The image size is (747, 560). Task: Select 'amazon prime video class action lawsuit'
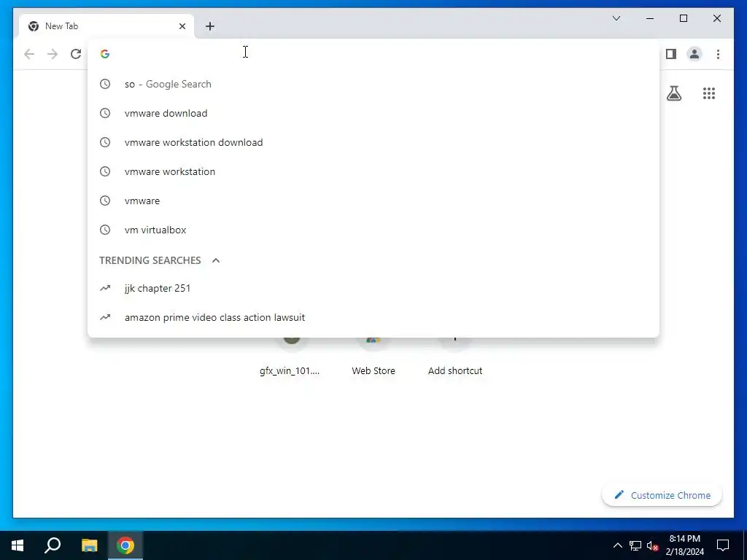point(373,317)
